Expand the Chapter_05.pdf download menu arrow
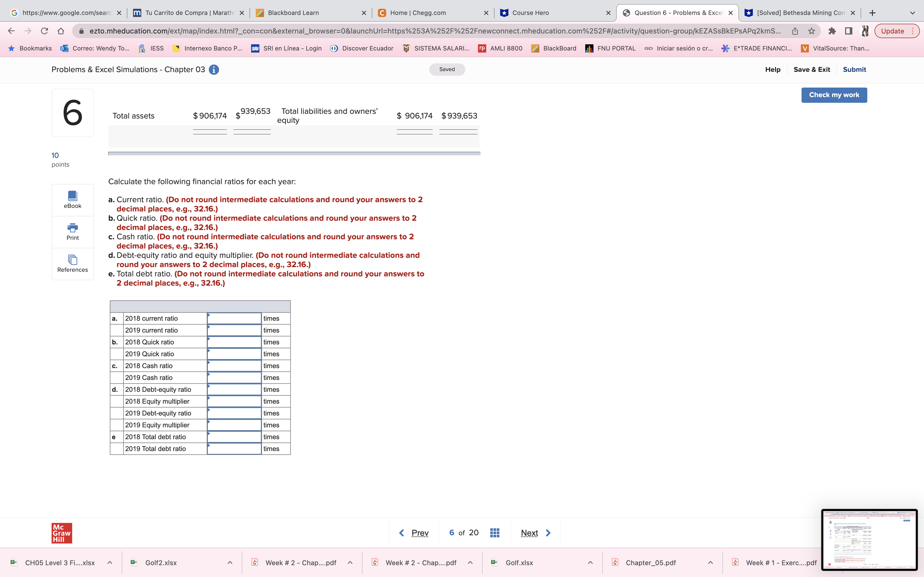The width and height of the screenshot is (924, 577). click(x=710, y=563)
